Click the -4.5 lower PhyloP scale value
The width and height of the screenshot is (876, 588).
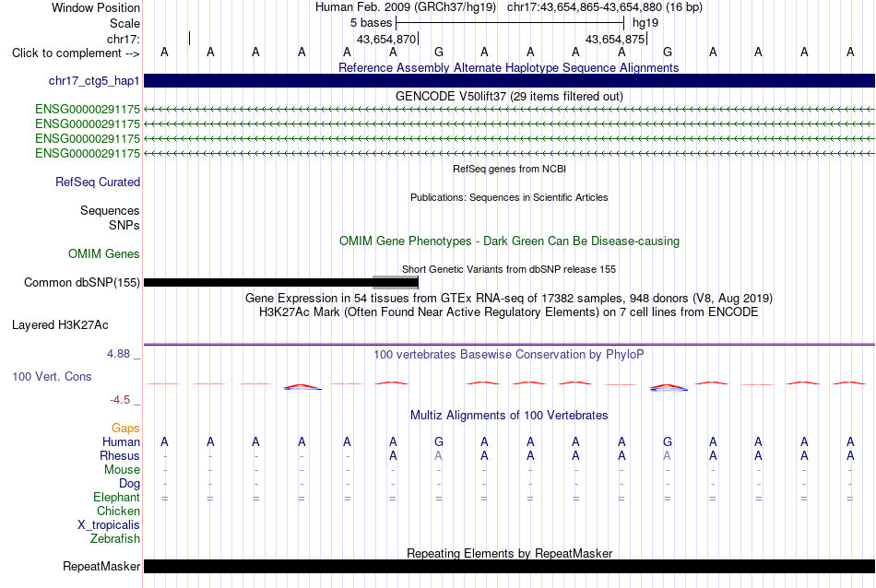click(x=120, y=400)
